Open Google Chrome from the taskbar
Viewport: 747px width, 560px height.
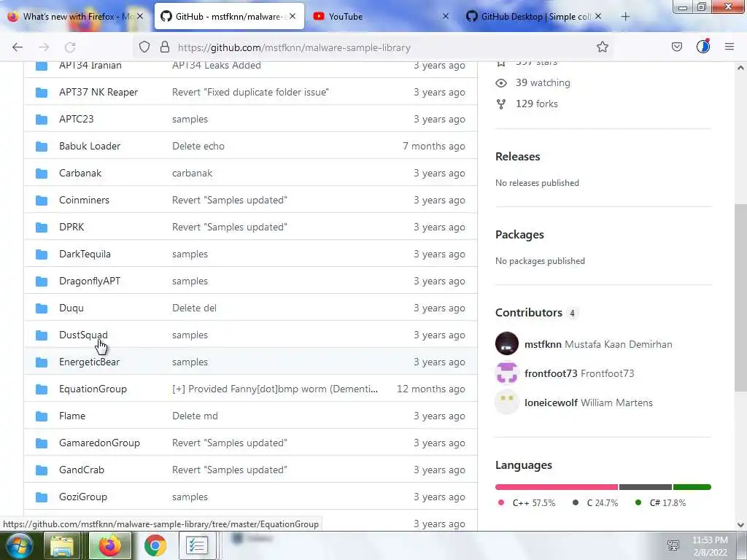coord(155,545)
